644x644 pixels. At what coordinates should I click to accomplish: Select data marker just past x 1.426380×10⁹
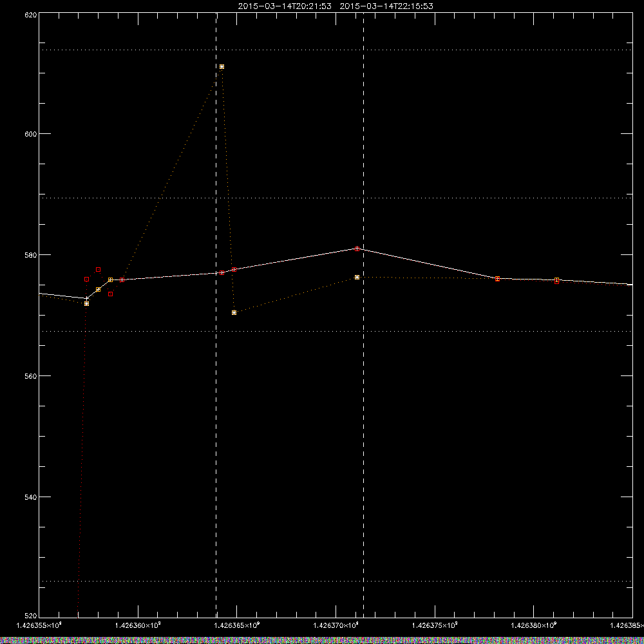click(556, 281)
